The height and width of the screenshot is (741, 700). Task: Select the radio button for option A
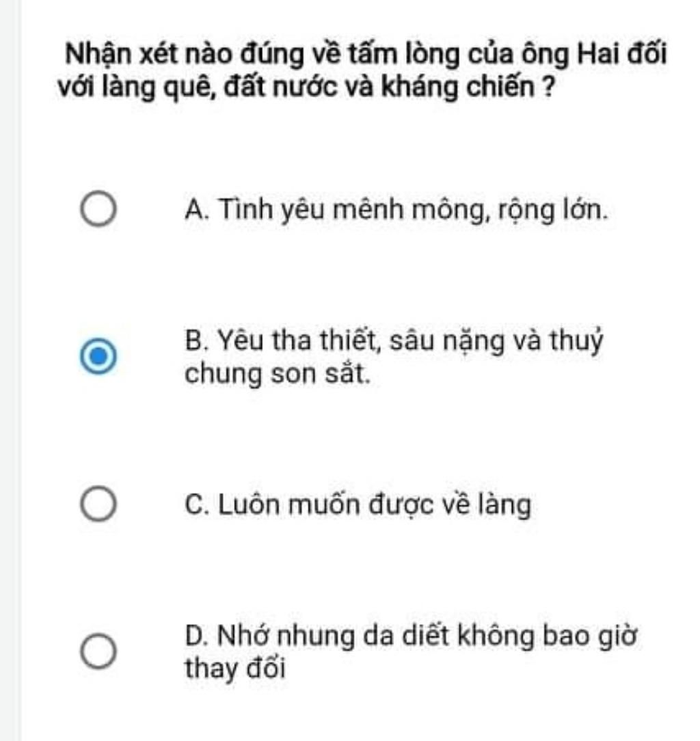[98, 210]
